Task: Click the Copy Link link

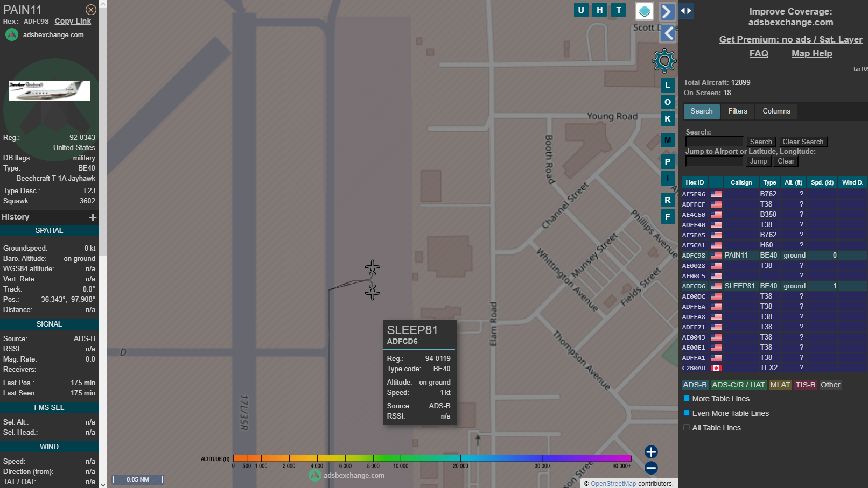Action: tap(73, 21)
